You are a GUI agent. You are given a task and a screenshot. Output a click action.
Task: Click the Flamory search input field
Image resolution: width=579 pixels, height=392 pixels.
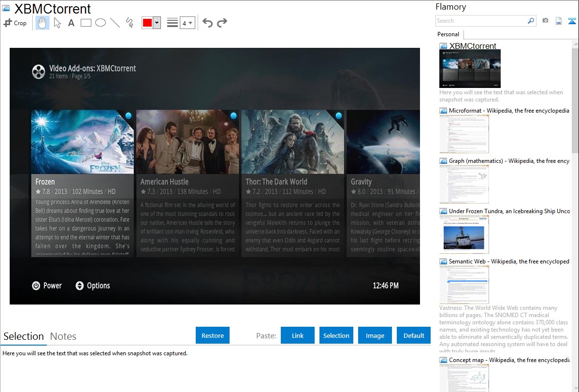(481, 21)
